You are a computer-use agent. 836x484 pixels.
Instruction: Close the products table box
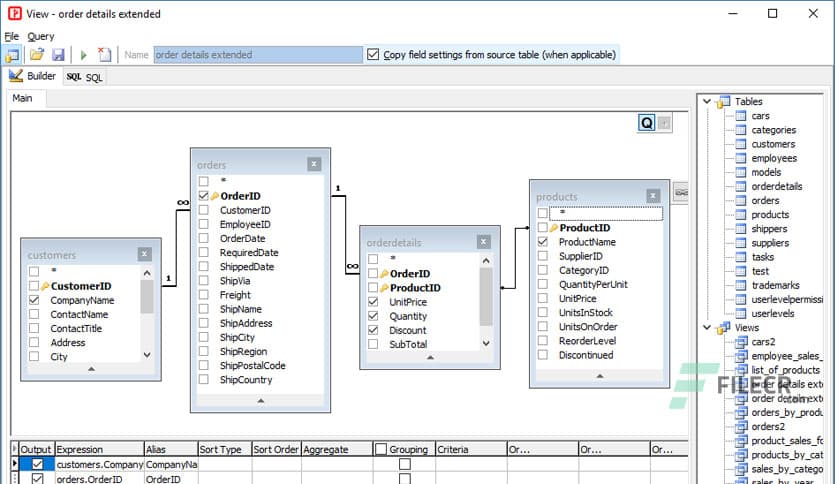(653, 196)
